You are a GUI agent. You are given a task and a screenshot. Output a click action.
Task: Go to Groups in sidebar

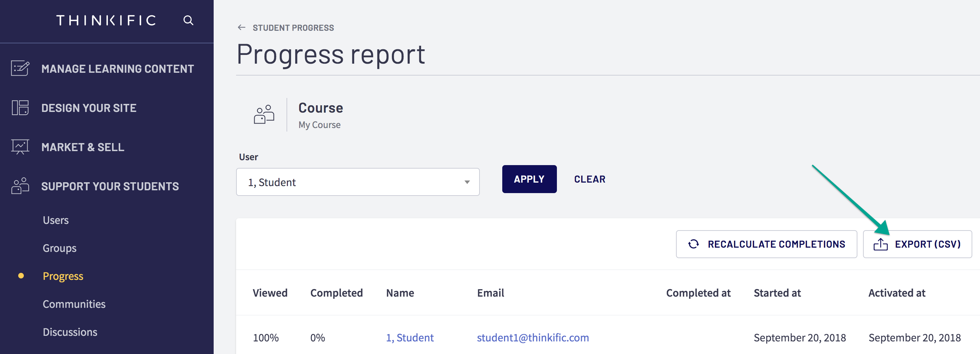point(59,248)
